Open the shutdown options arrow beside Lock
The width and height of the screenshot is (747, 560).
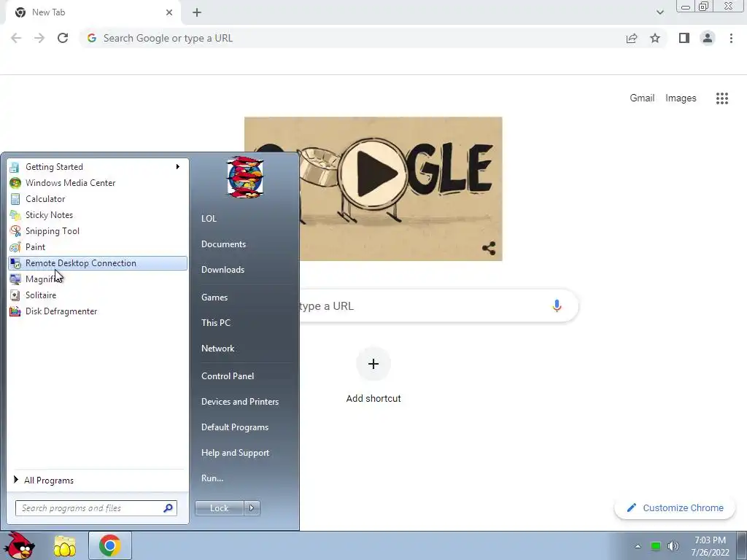(252, 508)
